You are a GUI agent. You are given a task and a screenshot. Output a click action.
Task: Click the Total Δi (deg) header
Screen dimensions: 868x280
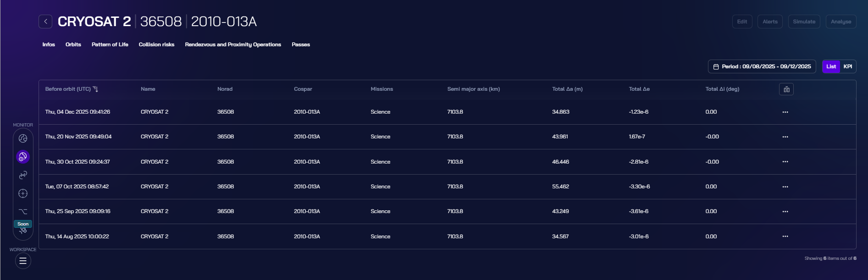point(722,89)
